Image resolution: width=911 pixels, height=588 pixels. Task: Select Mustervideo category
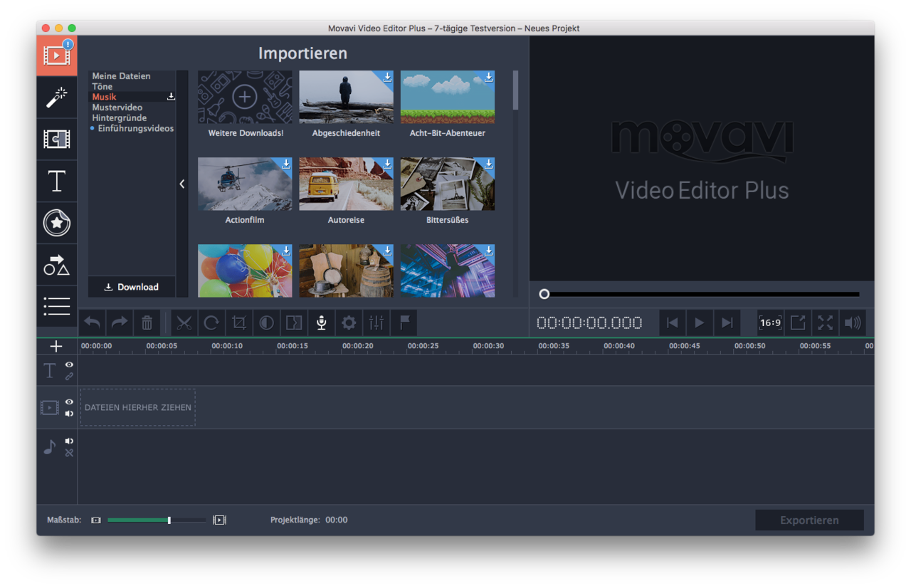(x=117, y=107)
